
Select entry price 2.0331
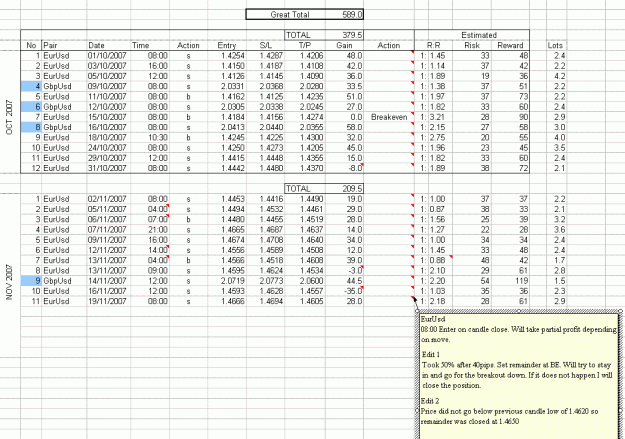click(227, 86)
